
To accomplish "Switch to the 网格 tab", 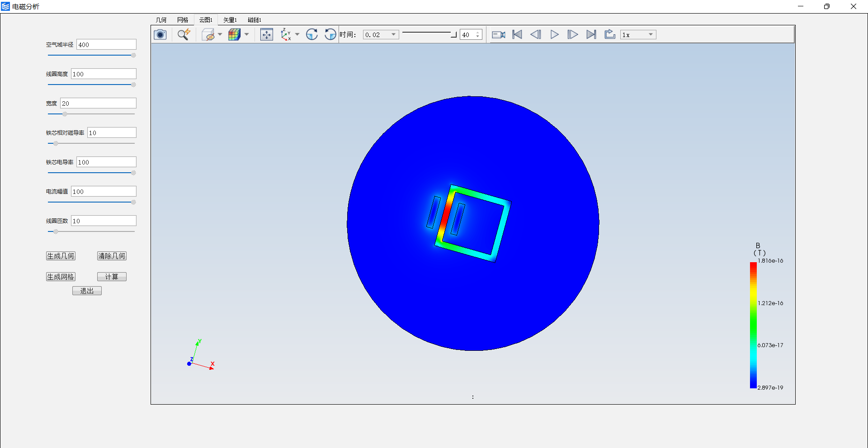I will 183,20.
